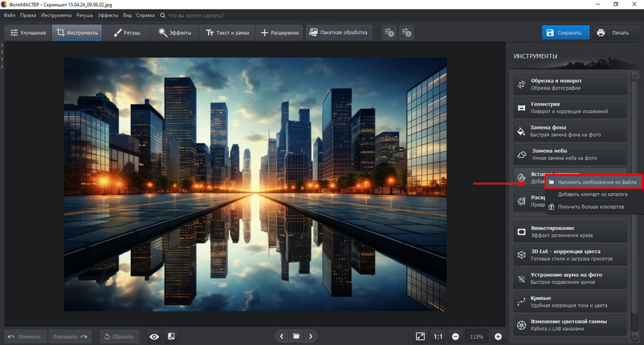Switch to the Ретушь tab
The image size is (644, 345).
point(127,33)
